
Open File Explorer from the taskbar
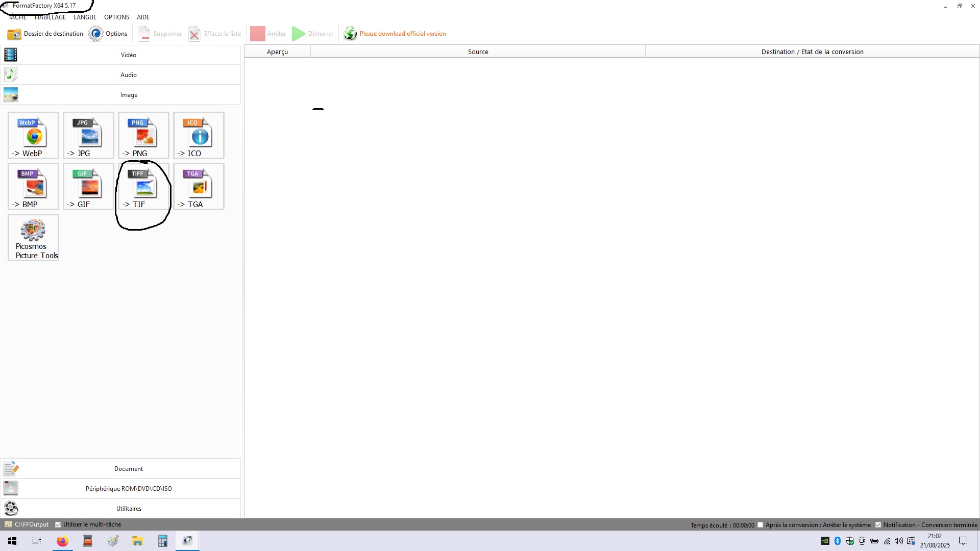(x=137, y=541)
